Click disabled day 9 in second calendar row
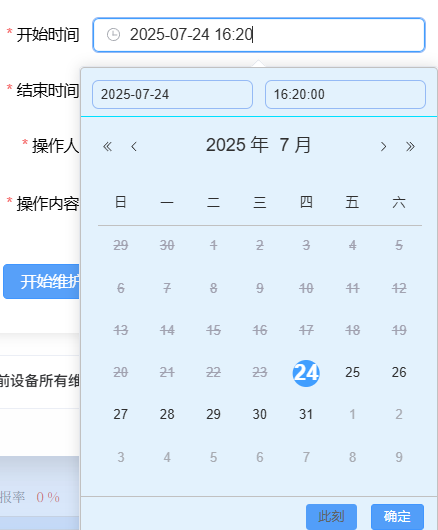Viewport: 438px width, 530px height. click(260, 288)
